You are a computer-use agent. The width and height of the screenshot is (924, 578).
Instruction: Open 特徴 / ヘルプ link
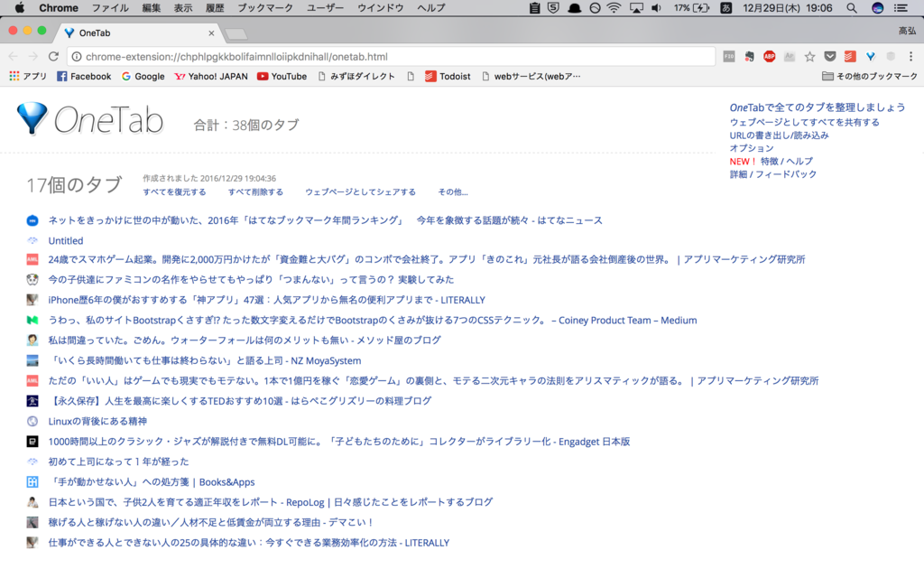coord(787,161)
